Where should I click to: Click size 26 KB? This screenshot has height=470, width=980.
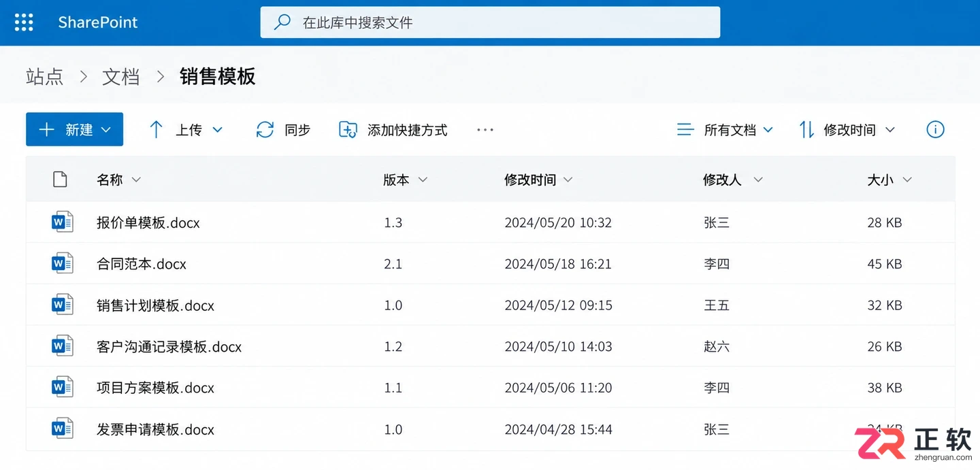coord(885,347)
